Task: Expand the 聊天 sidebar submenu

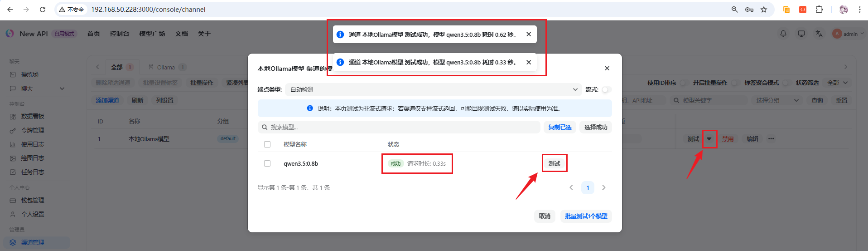Action: point(62,89)
